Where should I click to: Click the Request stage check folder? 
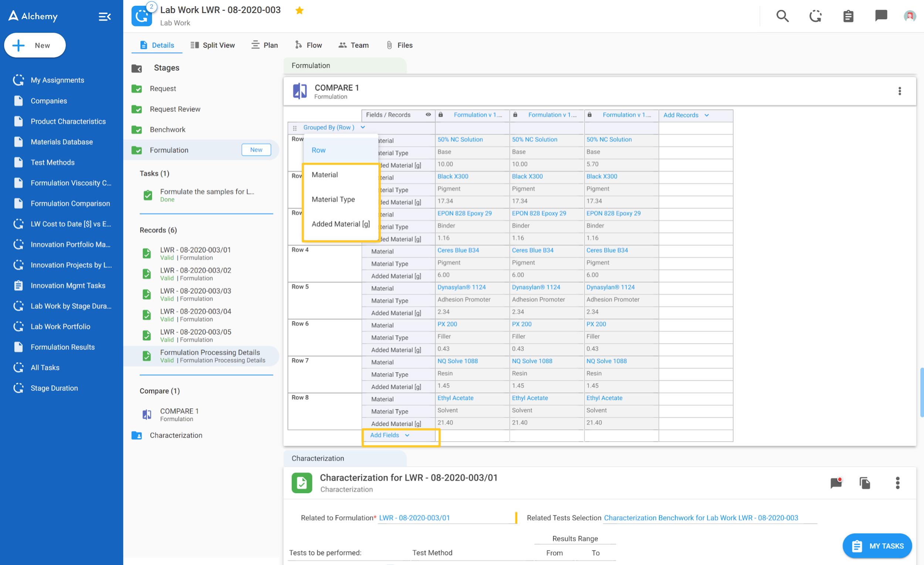point(136,89)
